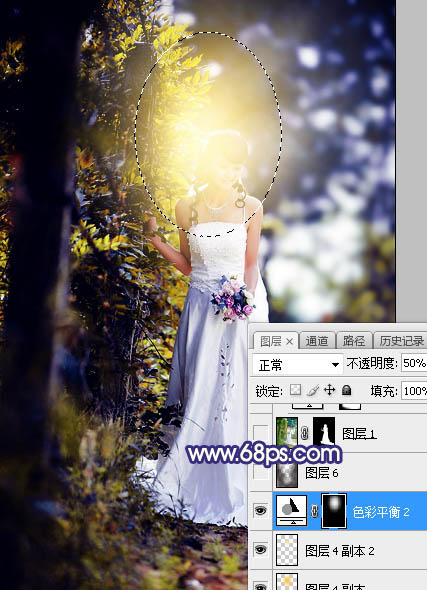Switch to the 路径 (Paths) tab
The image size is (427, 590).
(354, 341)
